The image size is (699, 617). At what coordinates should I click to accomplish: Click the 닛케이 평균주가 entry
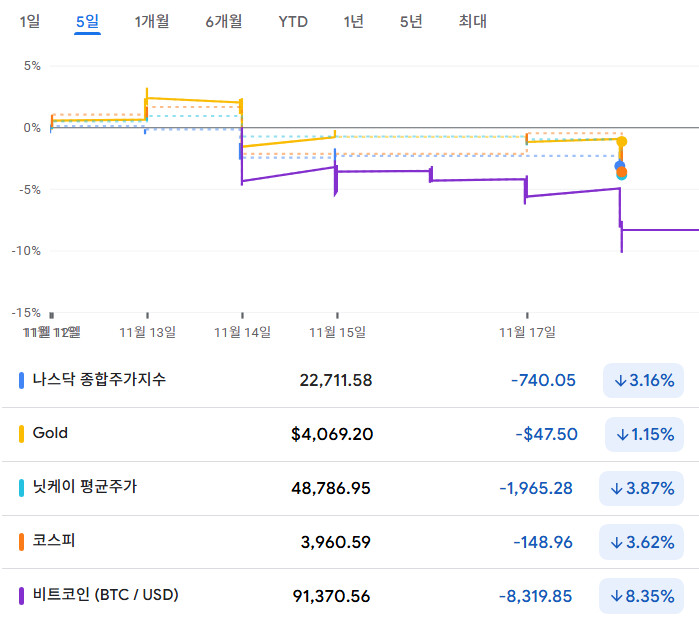(85, 488)
